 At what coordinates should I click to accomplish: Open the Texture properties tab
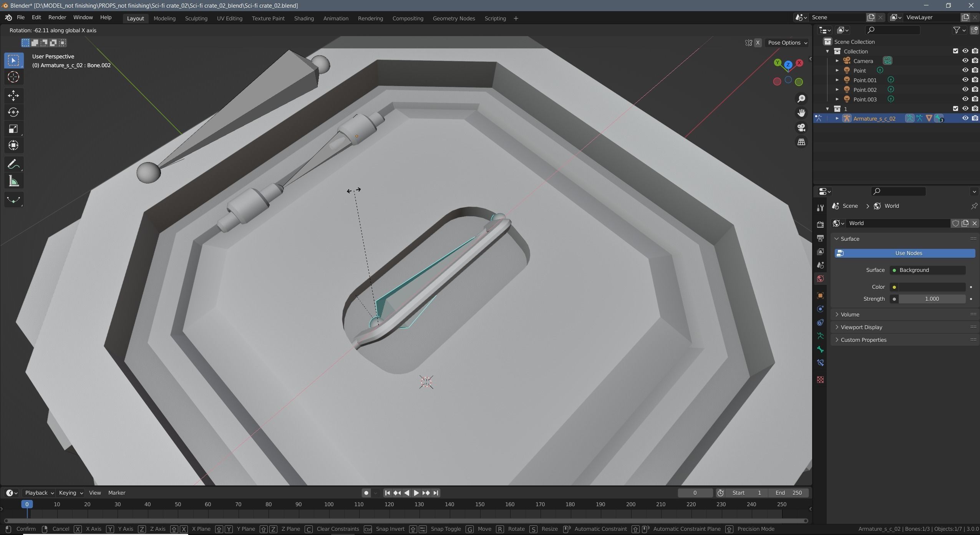click(x=820, y=380)
